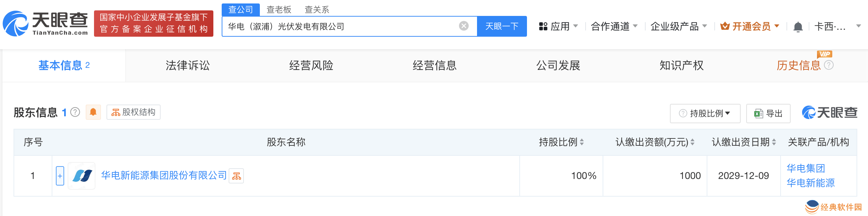Click the help icon next to 历史信息
Viewport: 868px width, 216px height.
tap(829, 65)
